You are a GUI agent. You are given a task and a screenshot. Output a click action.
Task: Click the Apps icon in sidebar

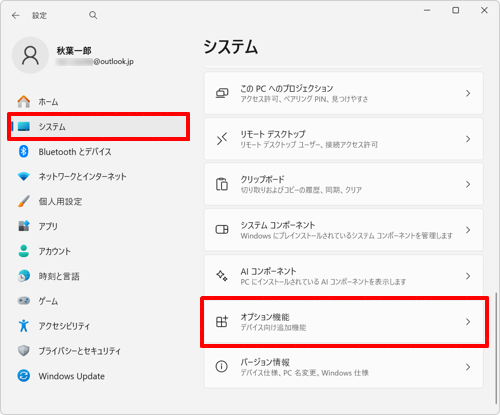[x=24, y=226]
